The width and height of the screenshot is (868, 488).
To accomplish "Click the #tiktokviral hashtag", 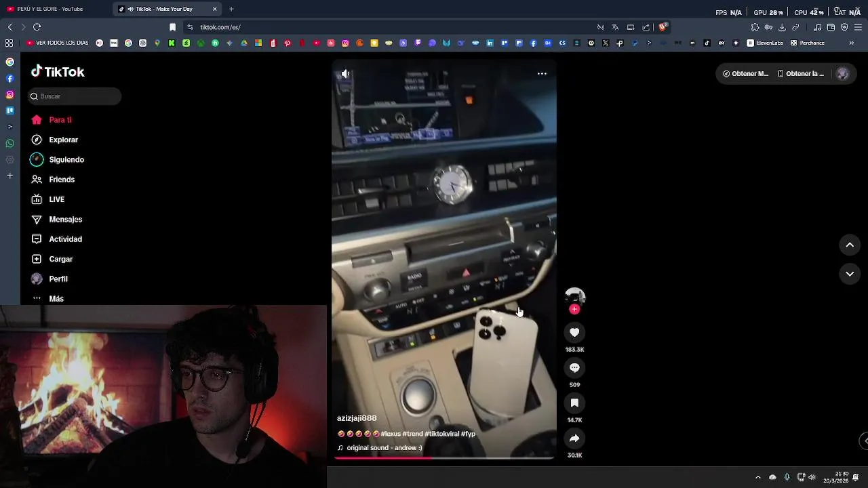I will click(441, 434).
